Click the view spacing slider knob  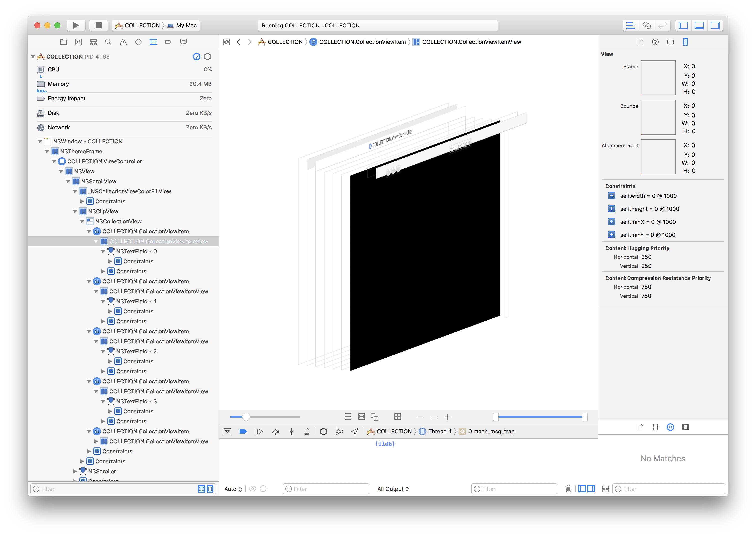246,417
